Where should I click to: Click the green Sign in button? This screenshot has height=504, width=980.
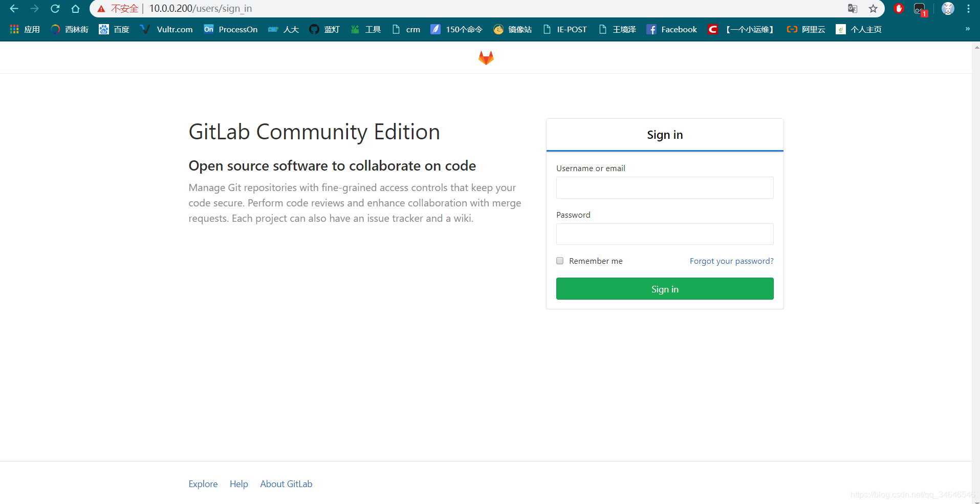[x=665, y=289]
